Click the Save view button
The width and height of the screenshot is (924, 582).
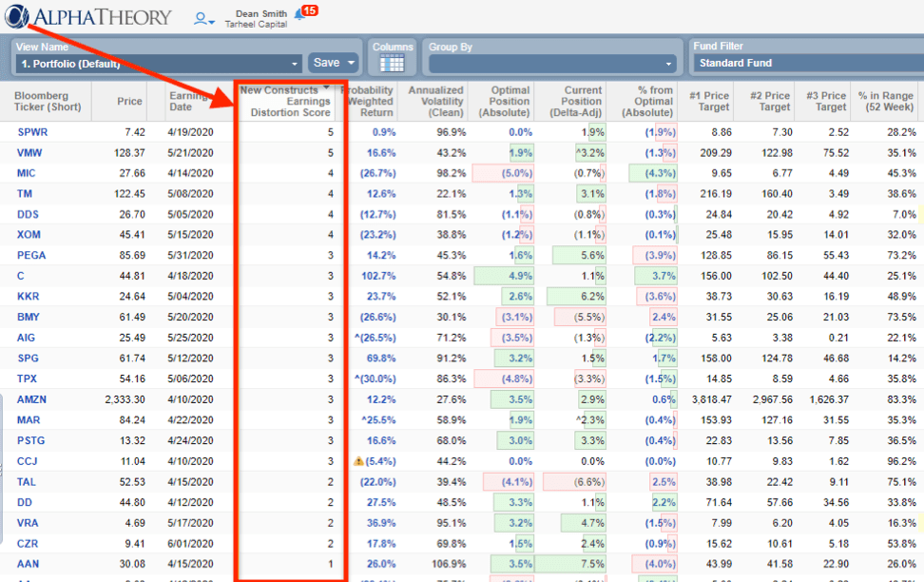click(x=326, y=63)
